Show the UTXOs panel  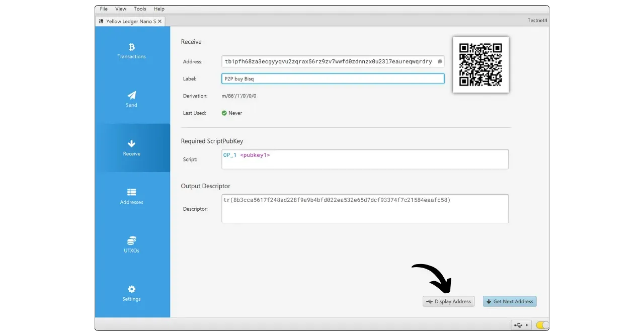(x=131, y=244)
